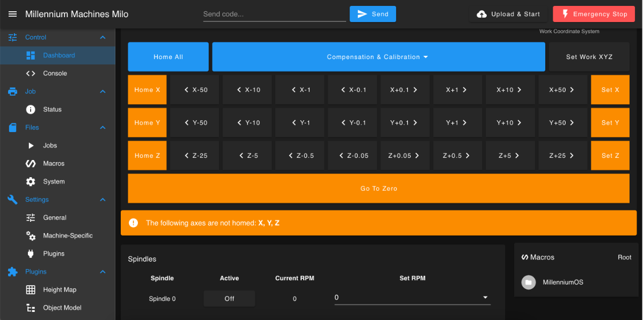This screenshot has width=644, height=320.
Task: Click the Machine-Specific cogs icon
Action: click(x=31, y=236)
